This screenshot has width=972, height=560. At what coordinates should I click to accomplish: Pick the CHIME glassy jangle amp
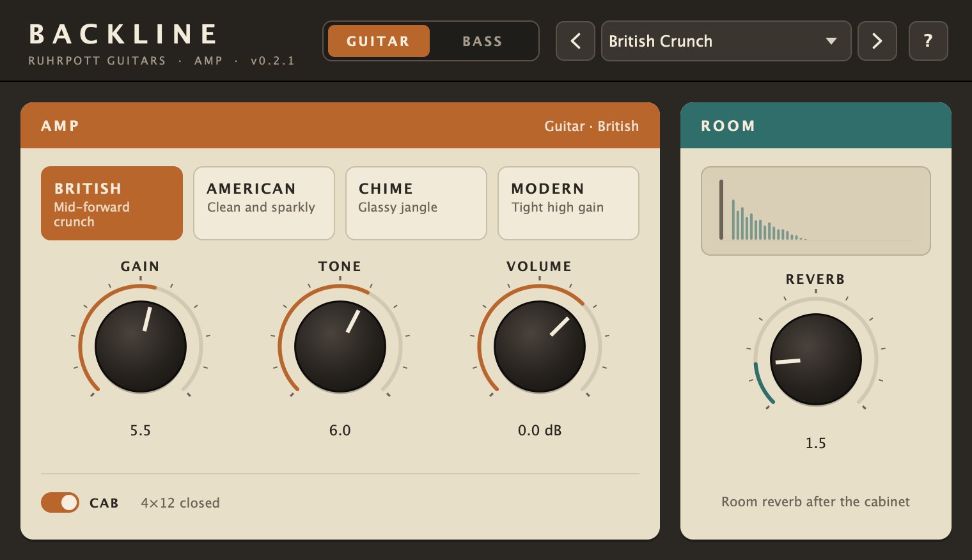416,203
